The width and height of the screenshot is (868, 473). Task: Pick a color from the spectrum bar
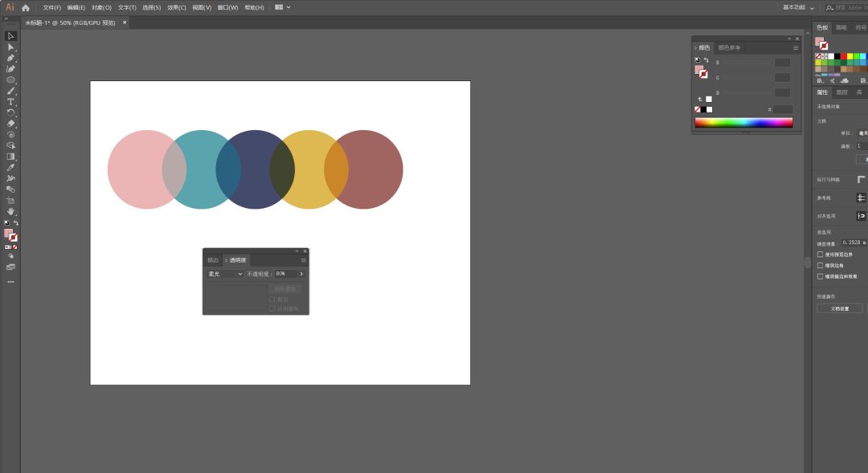743,123
